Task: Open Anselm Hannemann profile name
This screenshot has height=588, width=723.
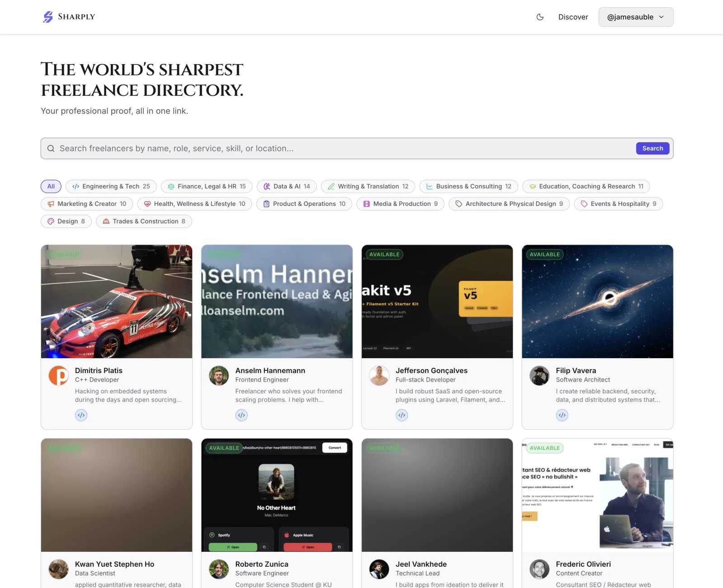Action: 270,371
